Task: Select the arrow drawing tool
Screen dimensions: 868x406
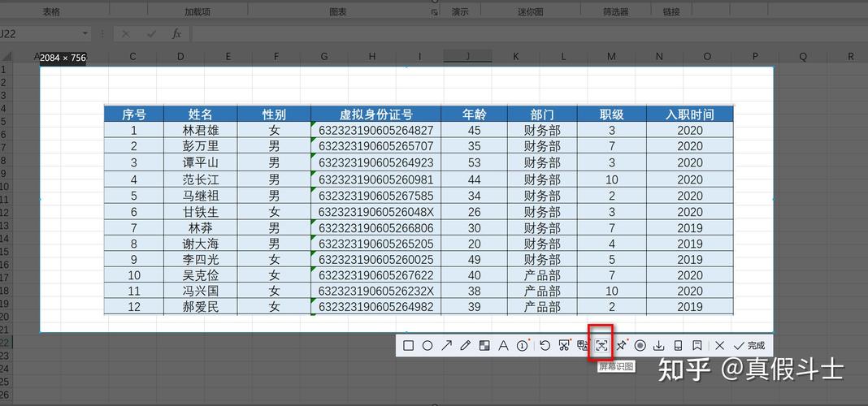Action: click(446, 346)
